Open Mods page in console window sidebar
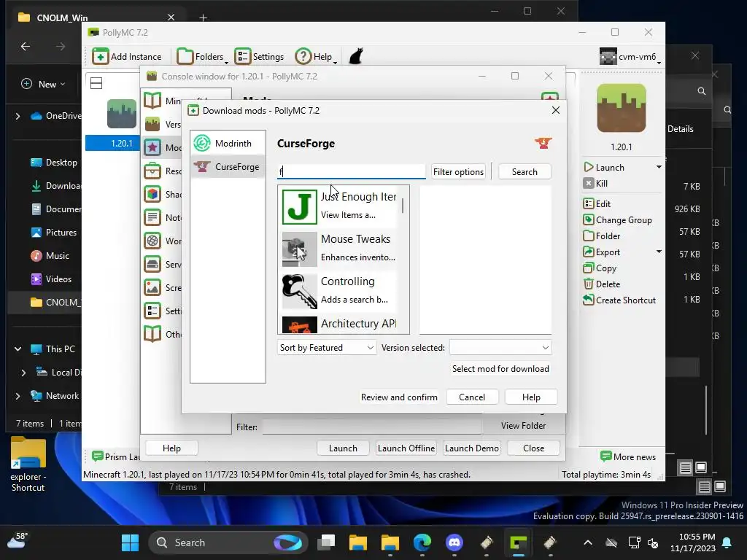The image size is (747, 560). [x=163, y=147]
